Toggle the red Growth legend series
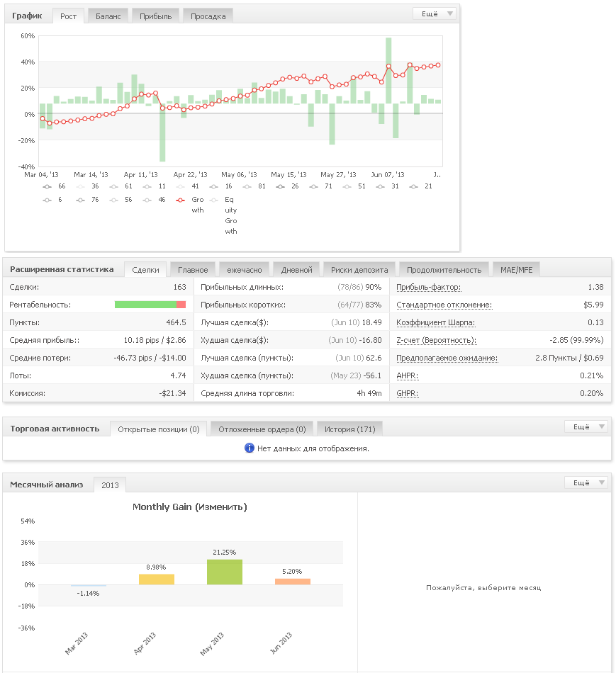This screenshot has width=616, height=673. point(190,205)
